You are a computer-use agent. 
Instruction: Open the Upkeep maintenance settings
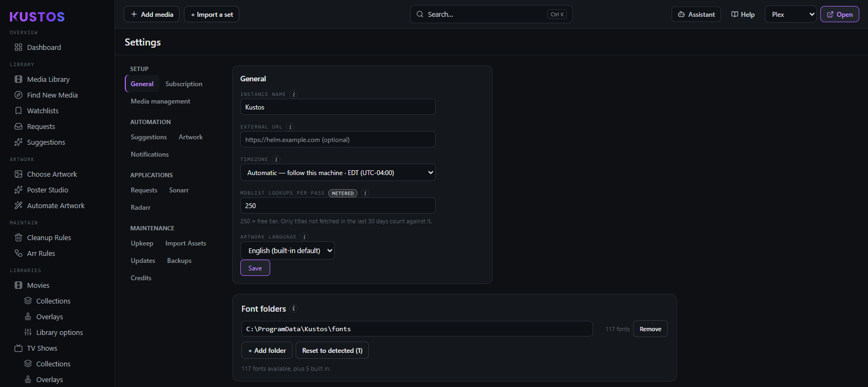click(142, 243)
